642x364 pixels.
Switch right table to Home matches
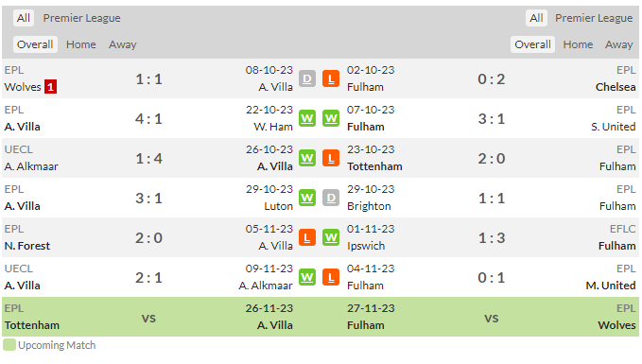point(578,44)
